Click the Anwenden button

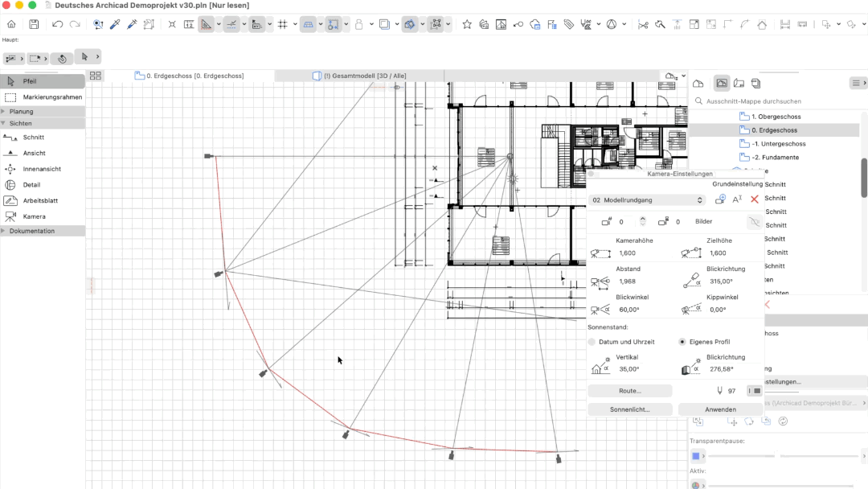point(720,410)
